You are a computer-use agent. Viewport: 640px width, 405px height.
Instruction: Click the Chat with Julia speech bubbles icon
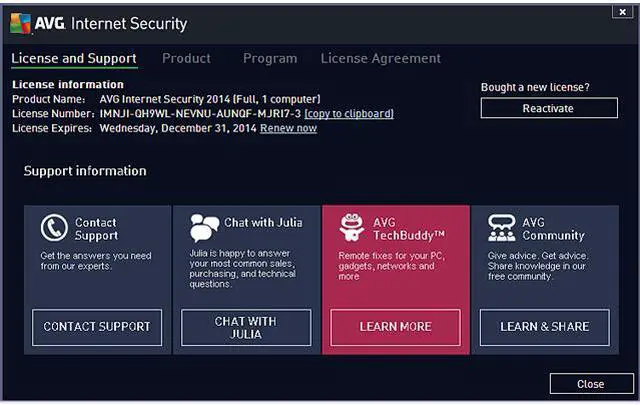[x=204, y=227]
